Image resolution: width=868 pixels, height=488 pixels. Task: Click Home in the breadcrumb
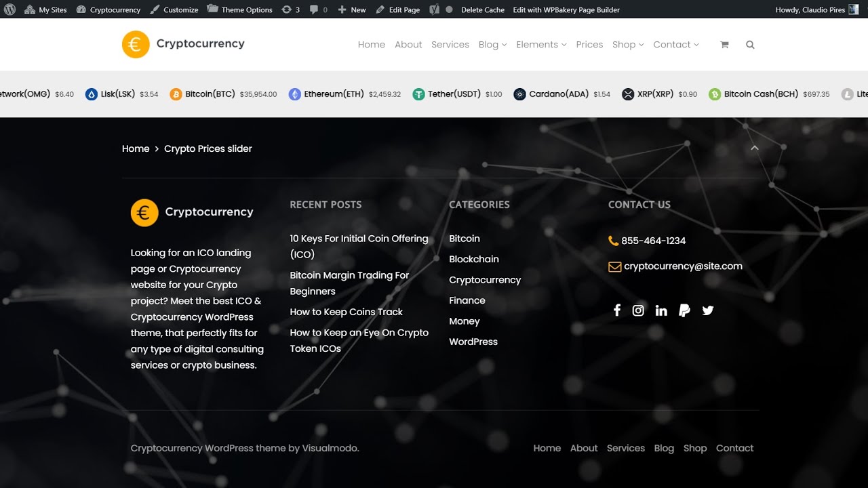pos(136,148)
